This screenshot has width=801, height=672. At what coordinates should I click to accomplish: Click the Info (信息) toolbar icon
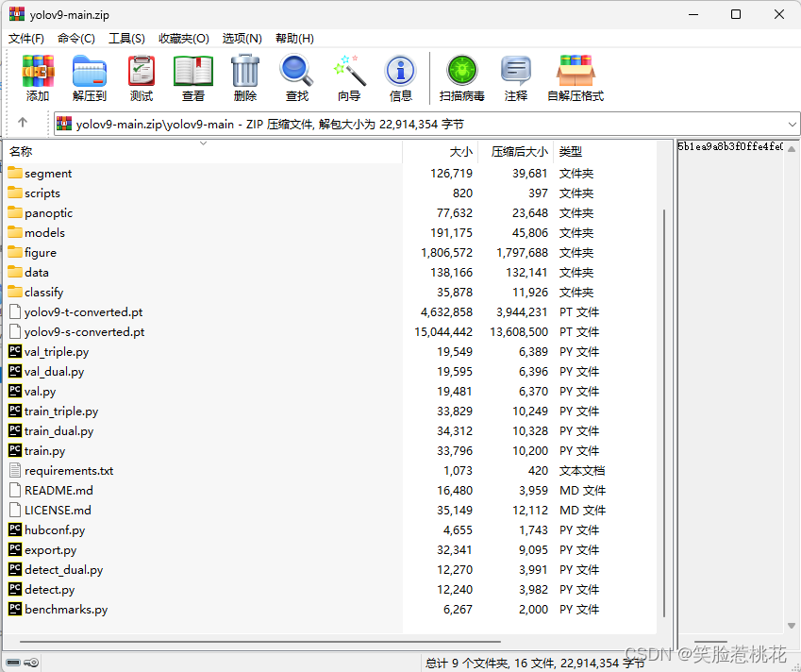[x=400, y=71]
